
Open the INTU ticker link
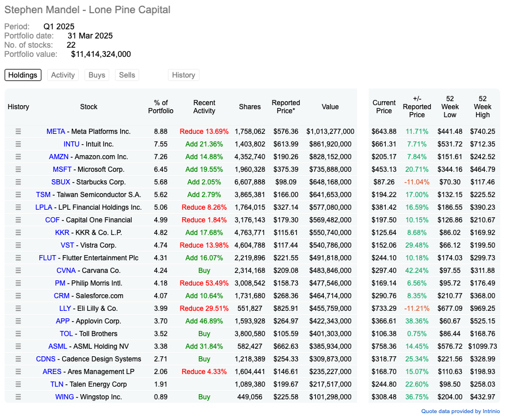[x=71, y=144]
